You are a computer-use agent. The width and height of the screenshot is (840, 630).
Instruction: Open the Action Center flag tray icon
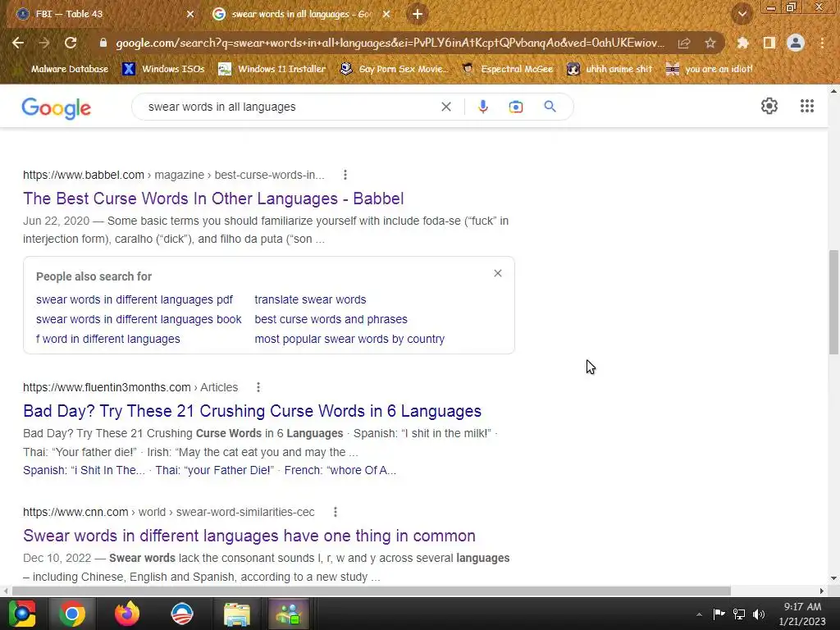tap(719, 614)
